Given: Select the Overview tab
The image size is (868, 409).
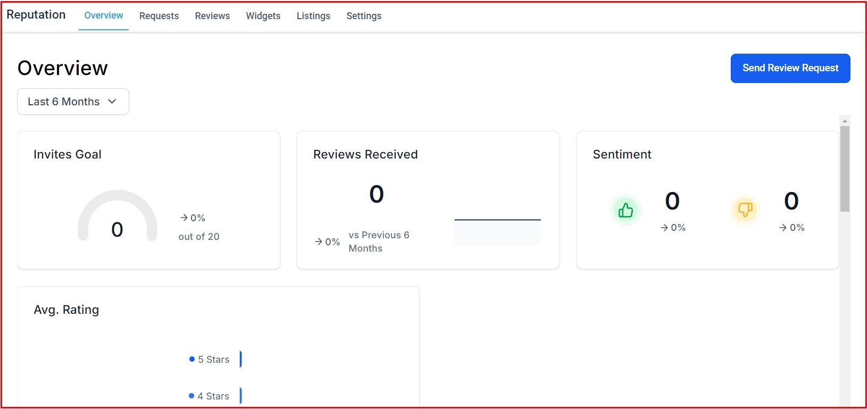Looking at the screenshot, I should click(104, 16).
